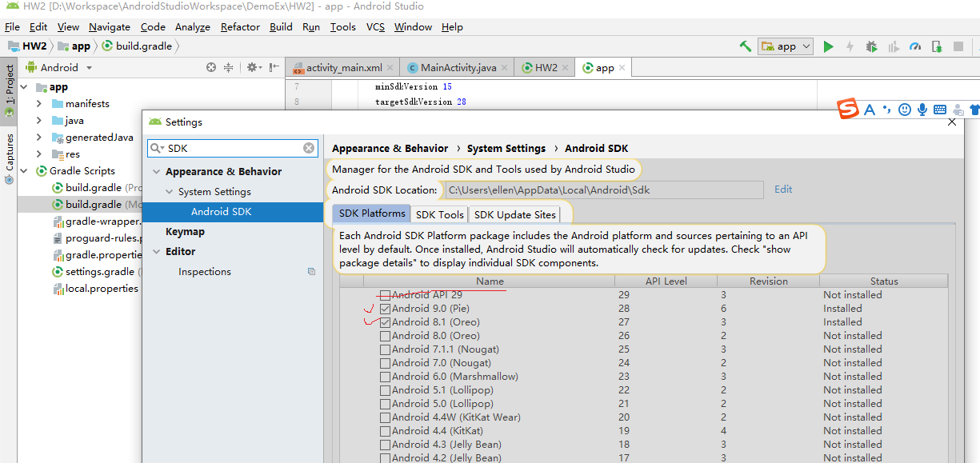Check the Android 5.1 (Lollipop) checkbox
Viewport: 980px width, 463px height.
pos(386,390)
